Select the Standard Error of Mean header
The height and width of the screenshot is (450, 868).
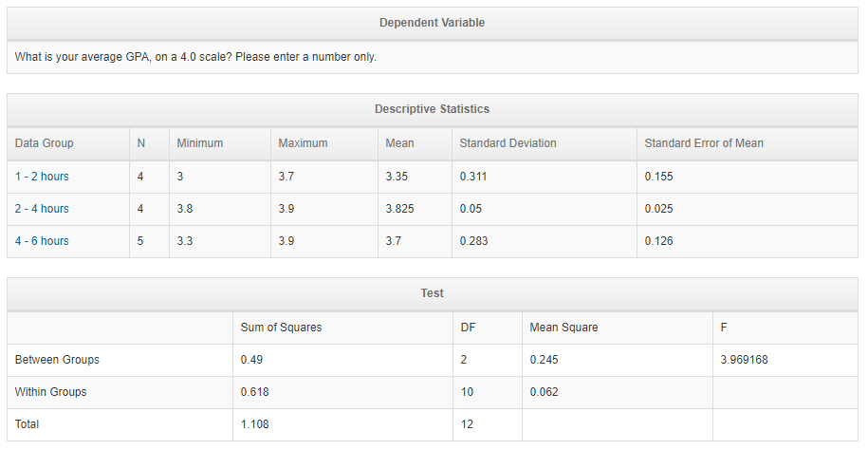pyautogui.click(x=704, y=143)
